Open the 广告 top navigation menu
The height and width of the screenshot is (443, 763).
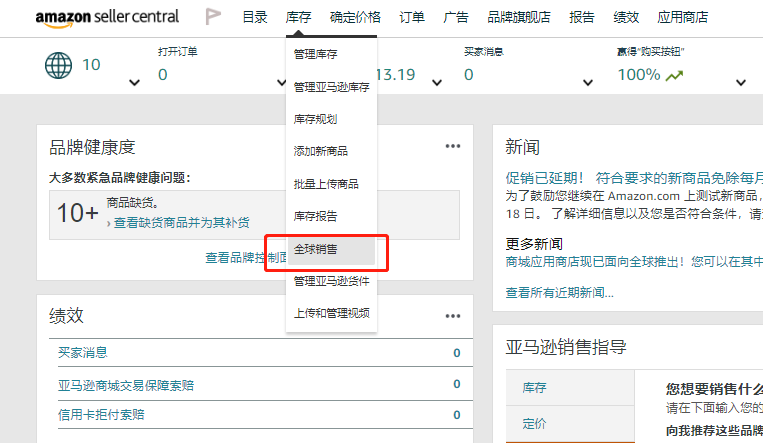pos(456,17)
